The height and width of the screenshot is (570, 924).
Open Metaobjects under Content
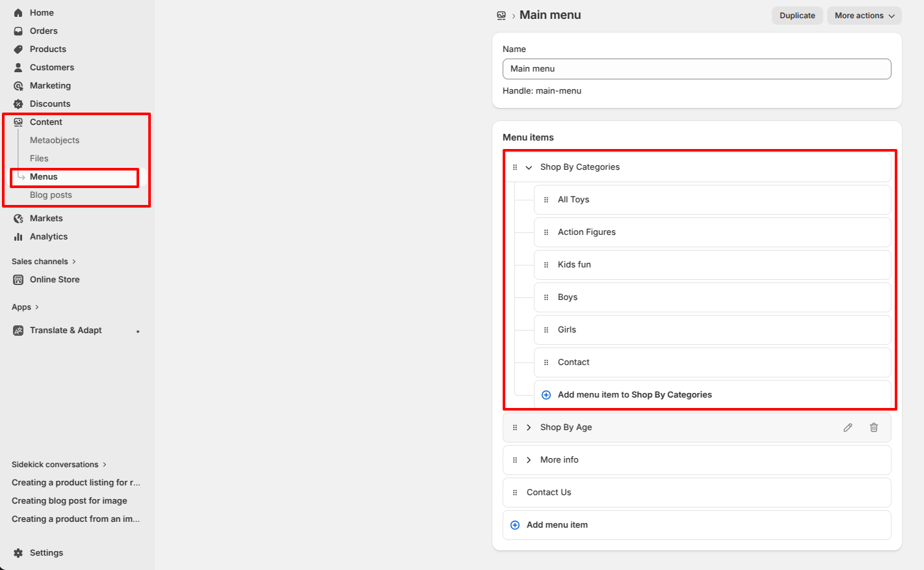coord(55,141)
